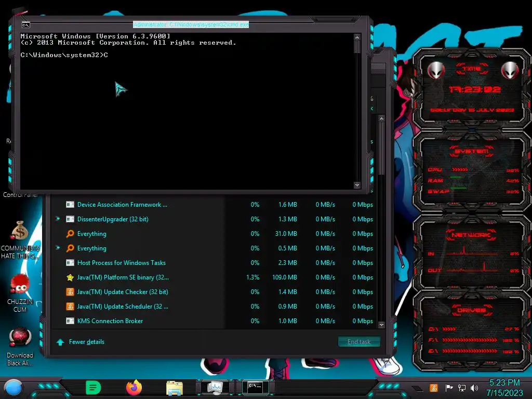Click the Drives gadget F:\ usage bar
This screenshot has height=399, width=532.
click(x=470, y=340)
